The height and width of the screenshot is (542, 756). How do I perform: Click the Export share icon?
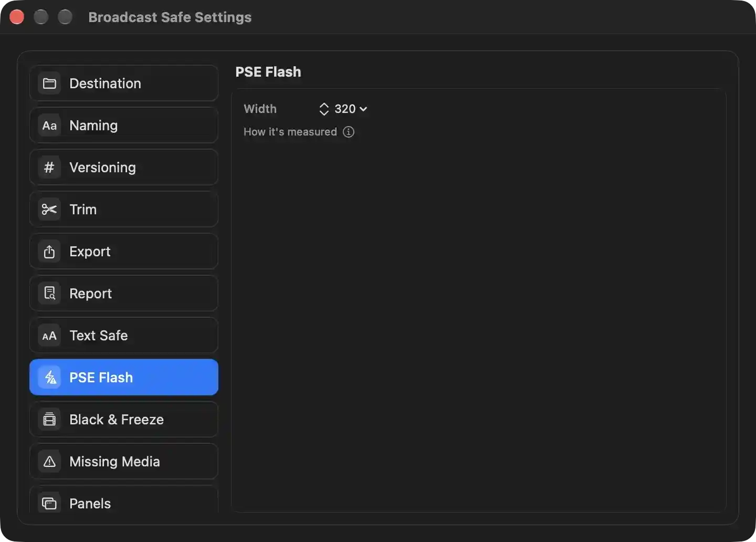point(49,252)
